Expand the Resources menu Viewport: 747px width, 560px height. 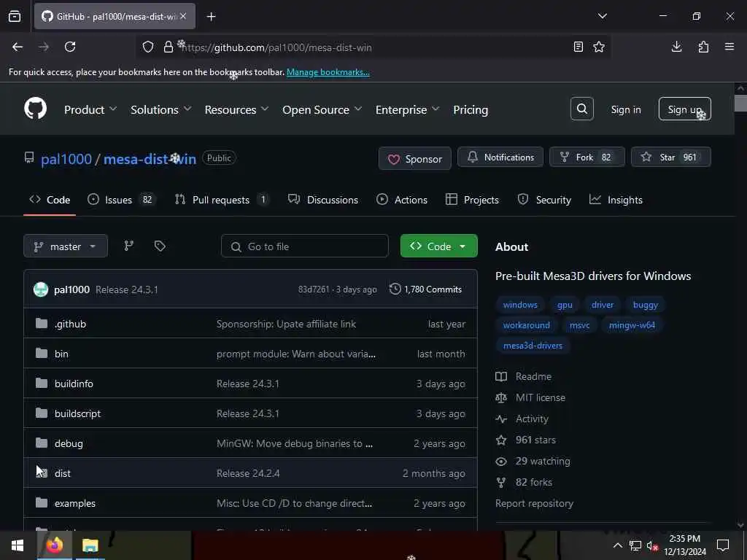click(236, 109)
